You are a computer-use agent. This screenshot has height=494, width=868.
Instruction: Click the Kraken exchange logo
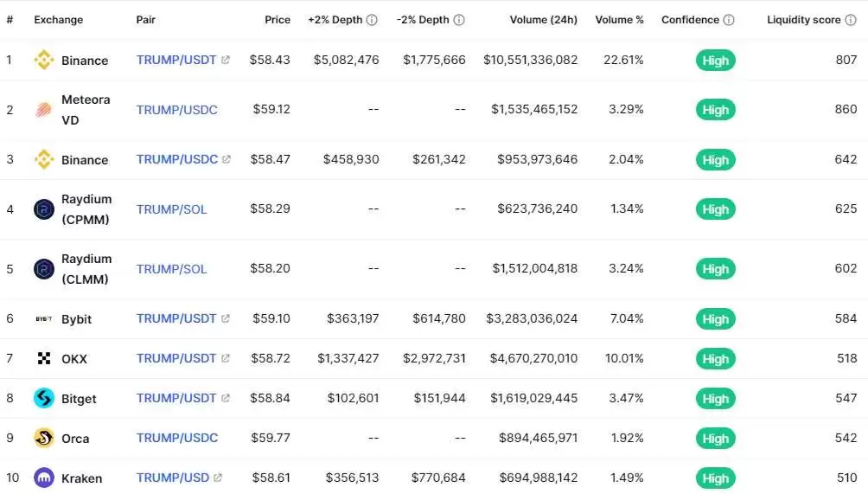(x=43, y=478)
